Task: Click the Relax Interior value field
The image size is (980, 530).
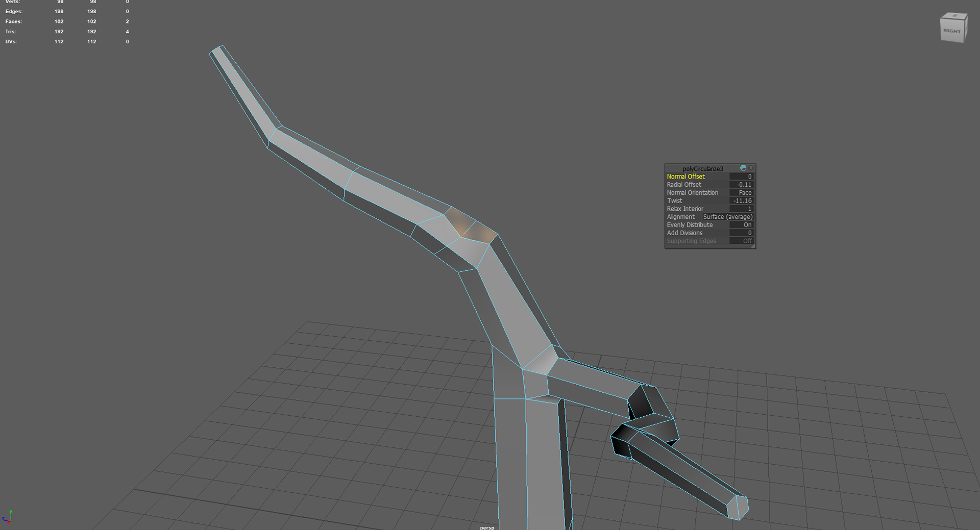Action: pos(742,209)
